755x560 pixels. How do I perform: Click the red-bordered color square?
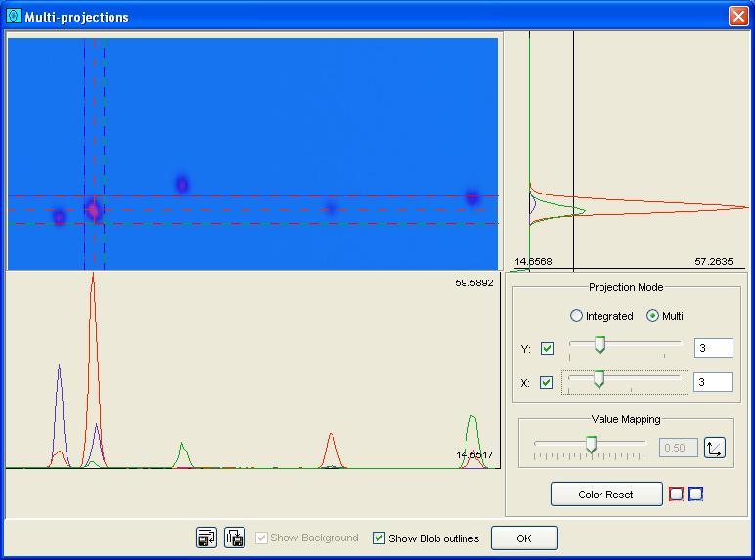pos(676,494)
